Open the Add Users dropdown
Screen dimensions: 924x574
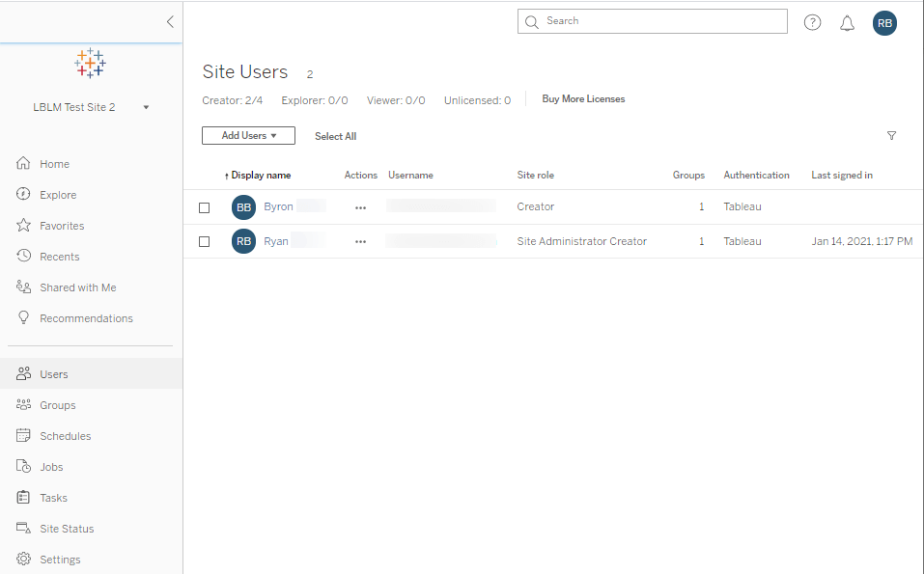pyautogui.click(x=248, y=135)
